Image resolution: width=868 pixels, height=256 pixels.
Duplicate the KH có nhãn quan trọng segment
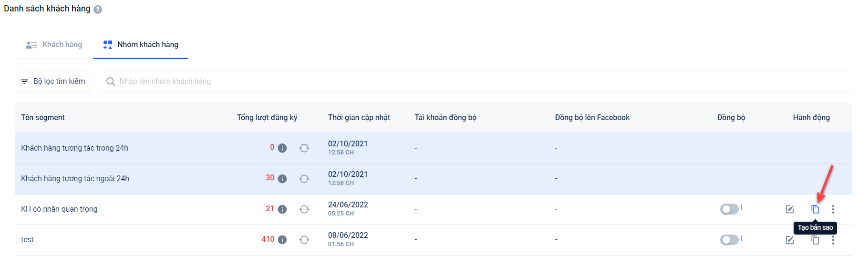tap(815, 209)
